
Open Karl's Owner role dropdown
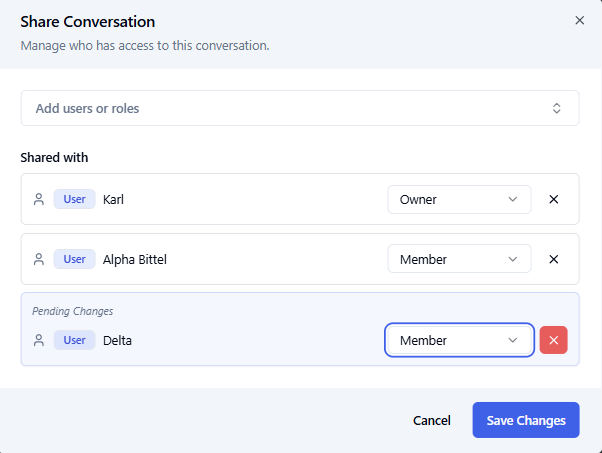click(x=459, y=199)
